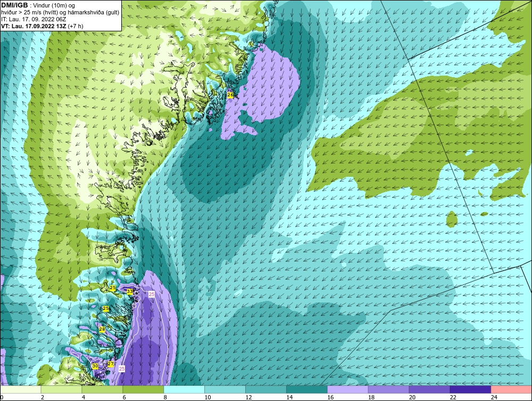Click the yellow 25 label just above 28

[x=106, y=309]
